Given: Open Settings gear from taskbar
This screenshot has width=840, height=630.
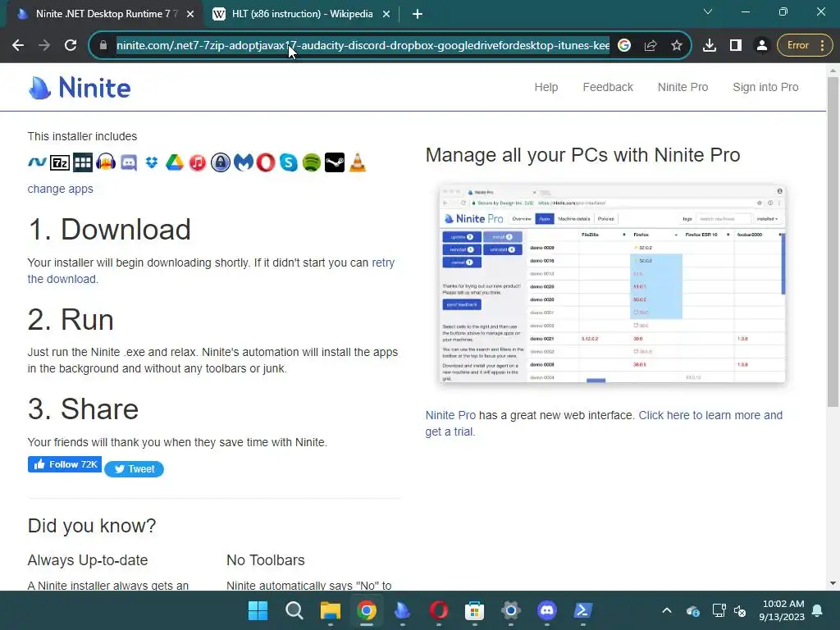Looking at the screenshot, I should (x=510, y=610).
